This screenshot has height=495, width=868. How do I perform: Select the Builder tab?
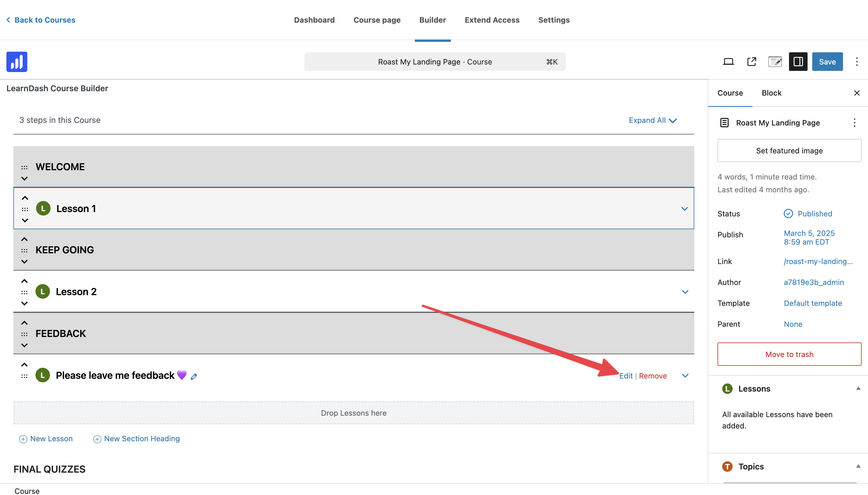[x=433, y=20]
